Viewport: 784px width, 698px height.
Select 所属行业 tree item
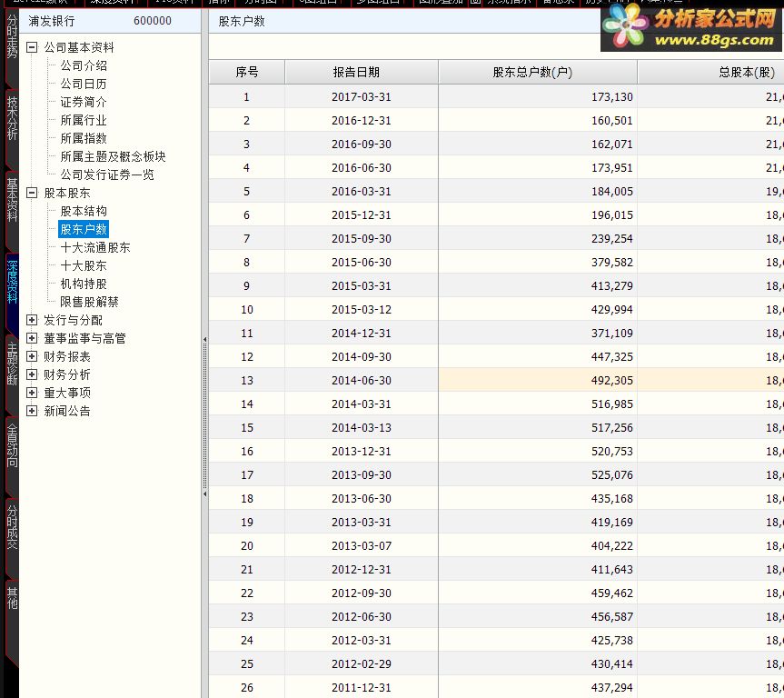pyautogui.click(x=84, y=120)
